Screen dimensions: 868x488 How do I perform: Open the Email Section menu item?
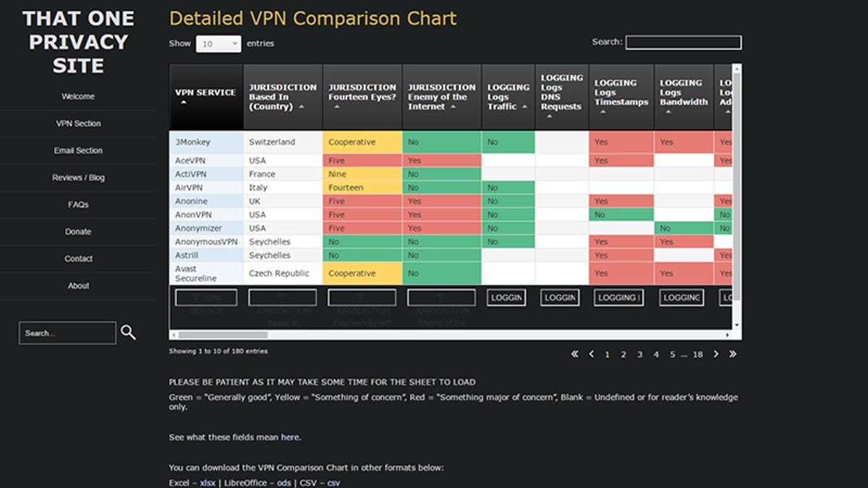coord(78,150)
